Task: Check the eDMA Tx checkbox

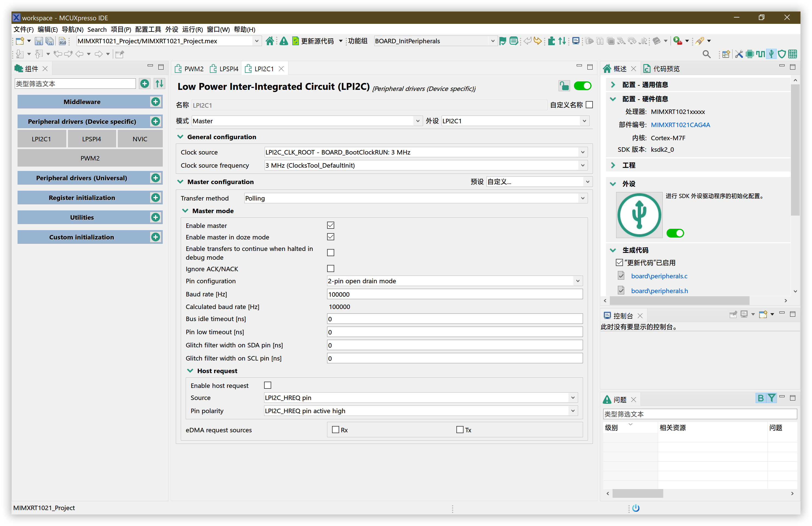Action: pyautogui.click(x=460, y=430)
